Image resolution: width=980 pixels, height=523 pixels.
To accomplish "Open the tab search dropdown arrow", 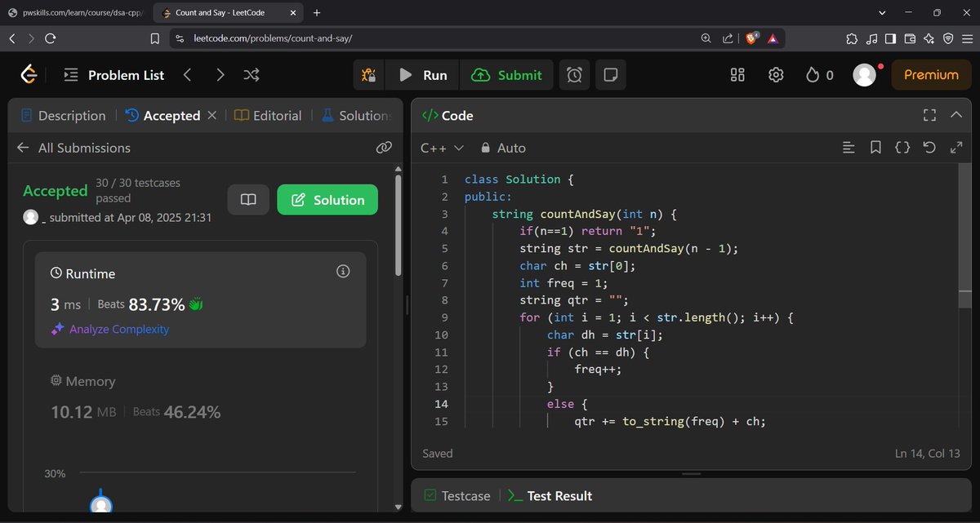I will tap(882, 13).
